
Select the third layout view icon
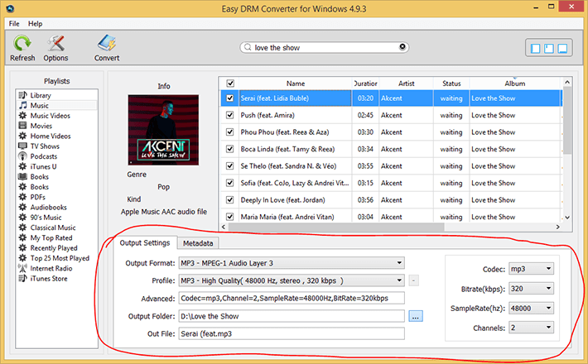(562, 48)
